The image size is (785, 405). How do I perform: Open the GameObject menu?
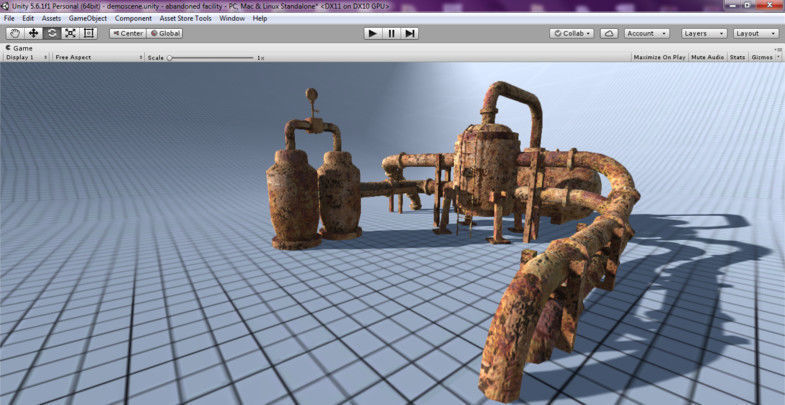(88, 19)
